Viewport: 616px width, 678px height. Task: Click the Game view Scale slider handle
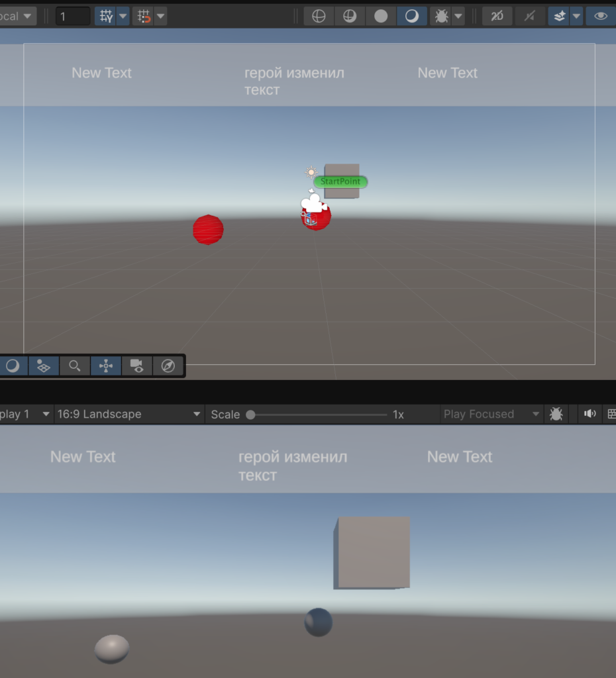(250, 414)
